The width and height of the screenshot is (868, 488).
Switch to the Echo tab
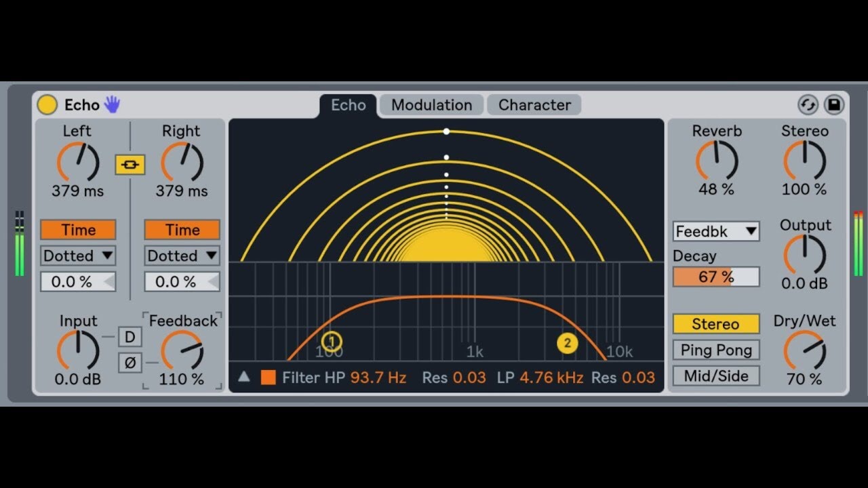[x=348, y=105]
